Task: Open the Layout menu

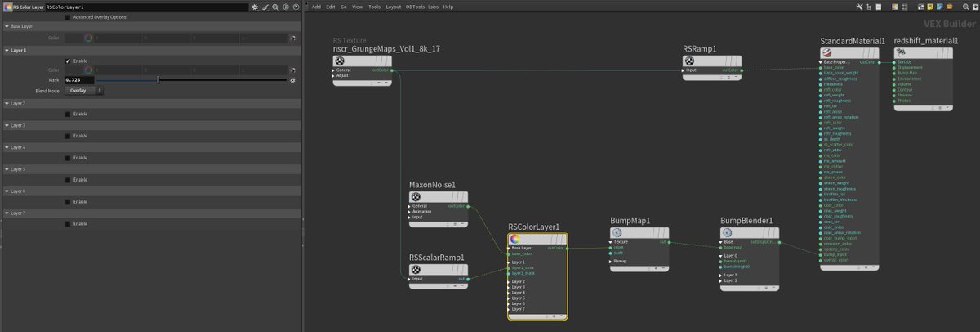Action: coord(394,7)
